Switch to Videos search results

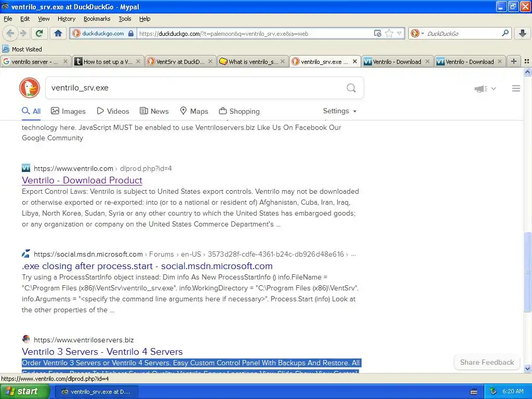click(113, 111)
